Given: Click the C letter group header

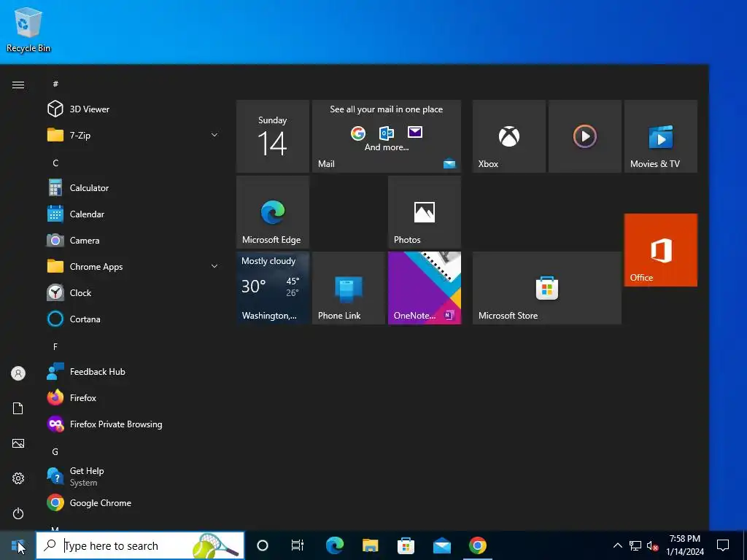Looking at the screenshot, I should pos(55,163).
